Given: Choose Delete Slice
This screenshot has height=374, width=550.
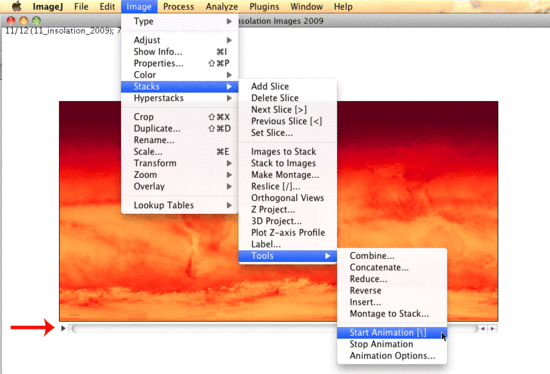Looking at the screenshot, I should coord(288,98).
